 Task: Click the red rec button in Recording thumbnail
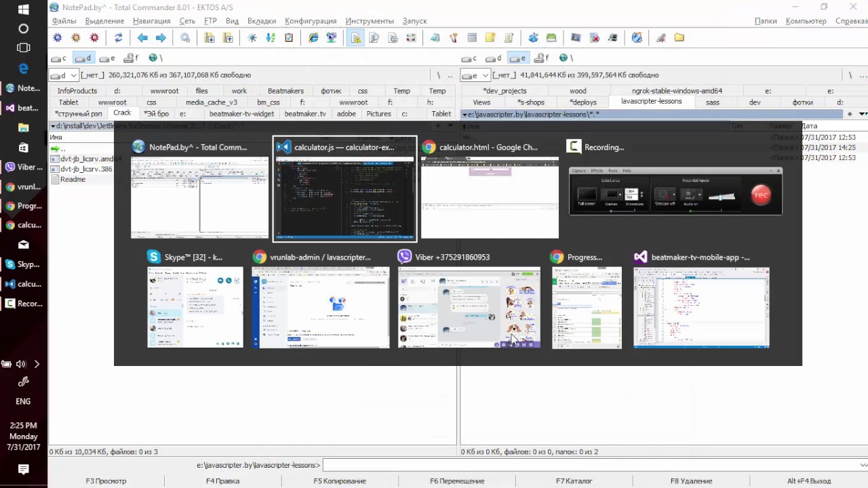click(762, 195)
